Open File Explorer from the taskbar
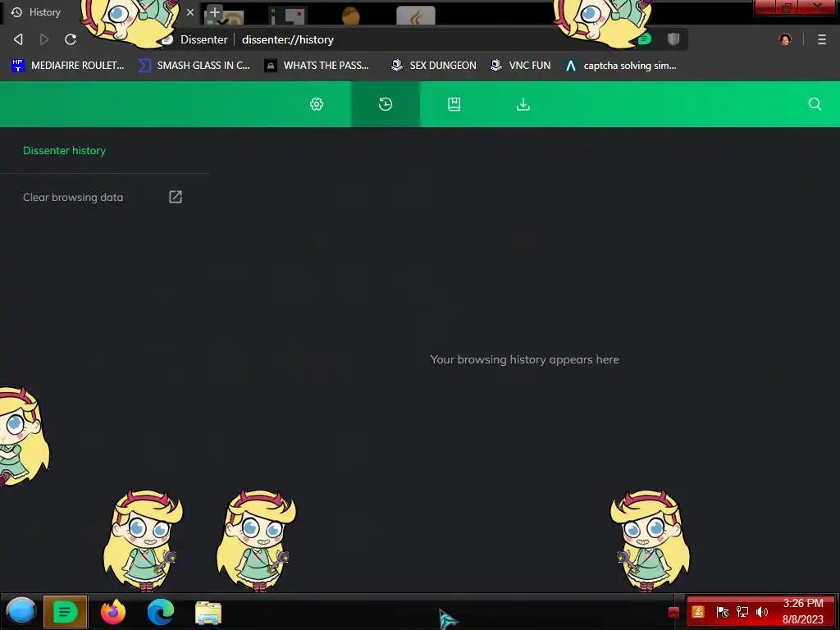The height and width of the screenshot is (630, 840). click(x=208, y=612)
